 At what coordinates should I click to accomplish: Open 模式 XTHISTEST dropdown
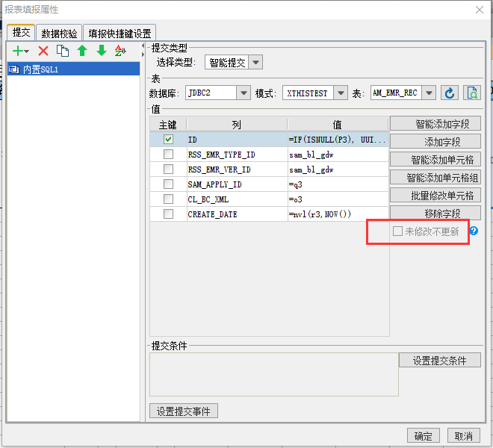[x=341, y=93]
